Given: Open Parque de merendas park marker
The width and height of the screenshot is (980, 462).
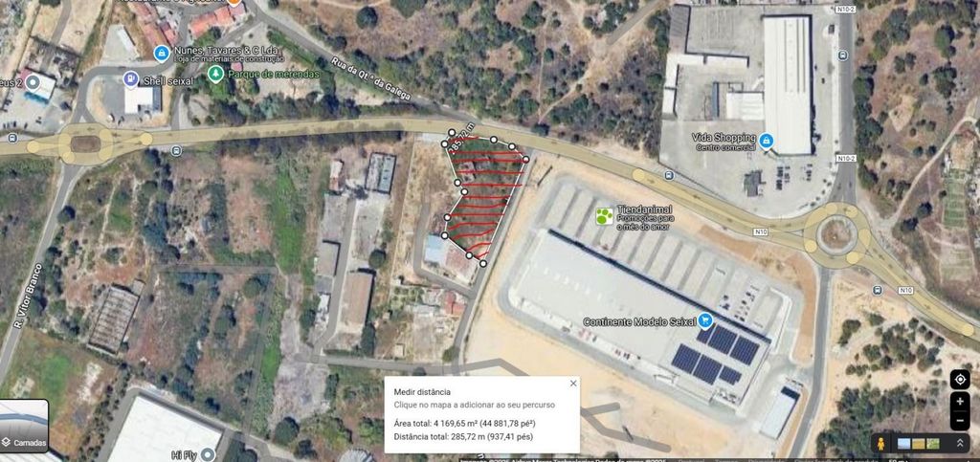Looking at the screenshot, I should [x=215, y=75].
